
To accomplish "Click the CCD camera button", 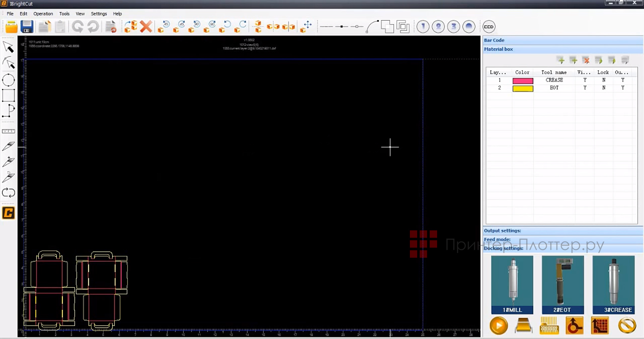I will coord(489,26).
